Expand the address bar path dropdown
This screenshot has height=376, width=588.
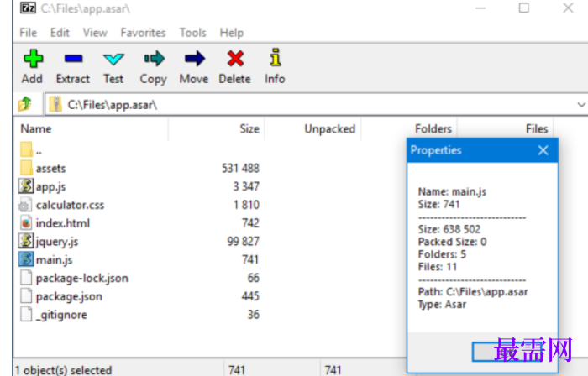click(x=581, y=104)
